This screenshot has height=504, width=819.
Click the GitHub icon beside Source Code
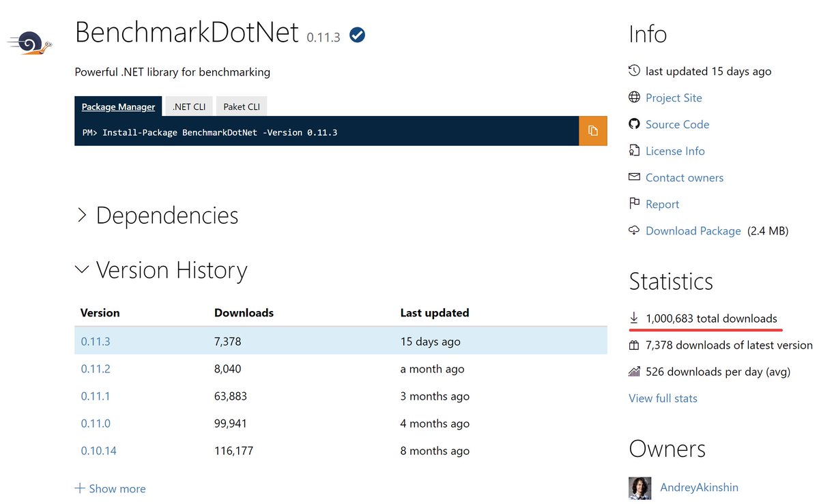click(x=634, y=124)
